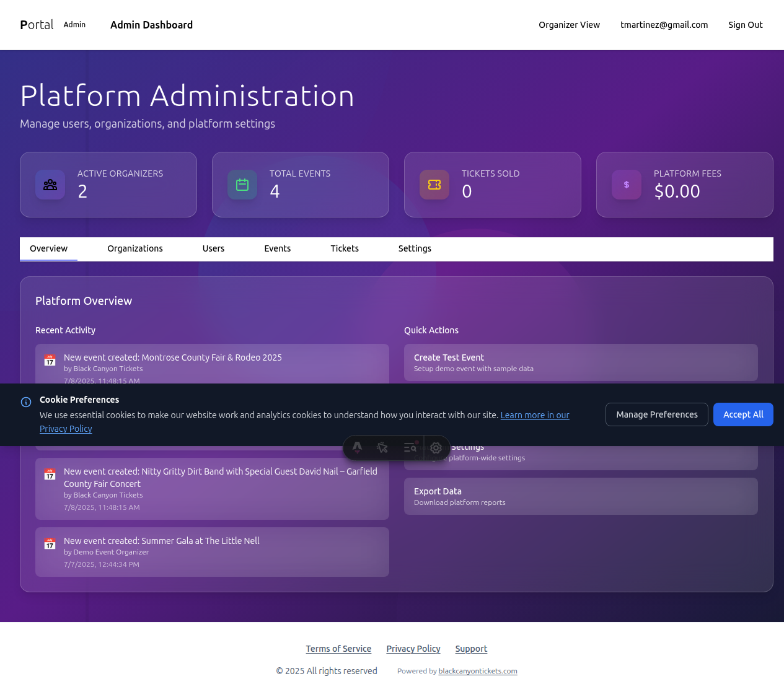Click the Cookie Preferences info icon
The width and height of the screenshot is (784, 697).
[x=26, y=402]
